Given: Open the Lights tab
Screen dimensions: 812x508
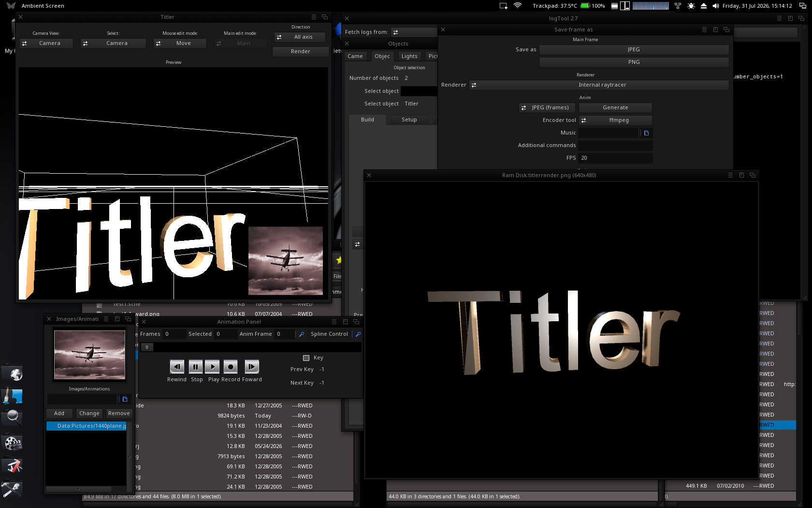Looking at the screenshot, I should pos(409,57).
